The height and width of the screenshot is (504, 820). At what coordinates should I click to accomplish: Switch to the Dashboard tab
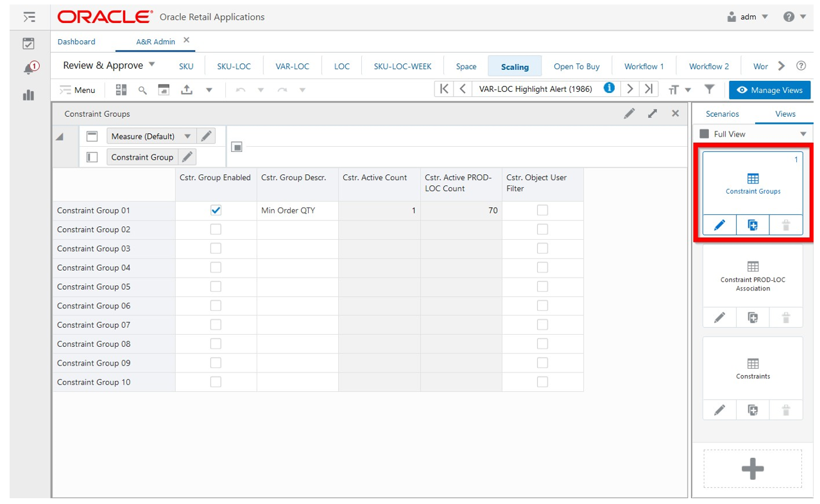coord(76,42)
